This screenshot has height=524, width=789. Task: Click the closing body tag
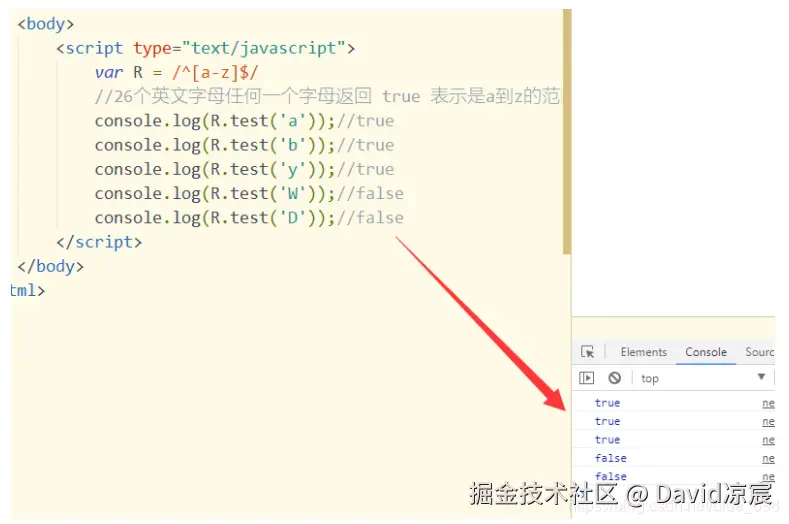tap(50, 266)
